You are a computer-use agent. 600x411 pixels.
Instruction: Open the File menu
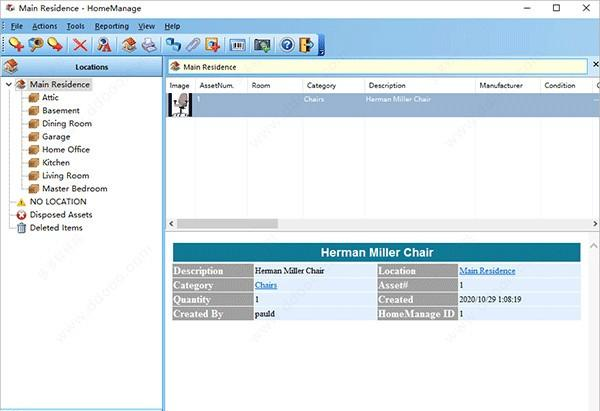pyautogui.click(x=16, y=26)
